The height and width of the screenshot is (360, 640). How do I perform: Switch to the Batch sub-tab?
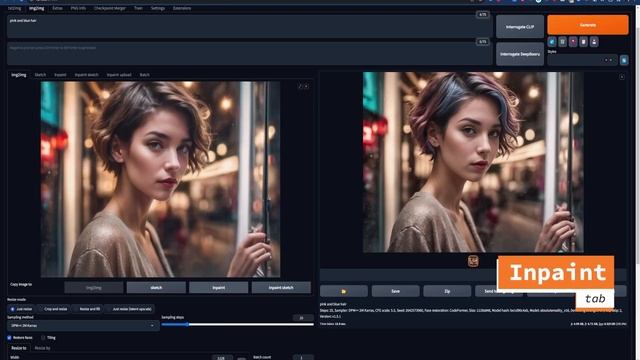(144, 75)
